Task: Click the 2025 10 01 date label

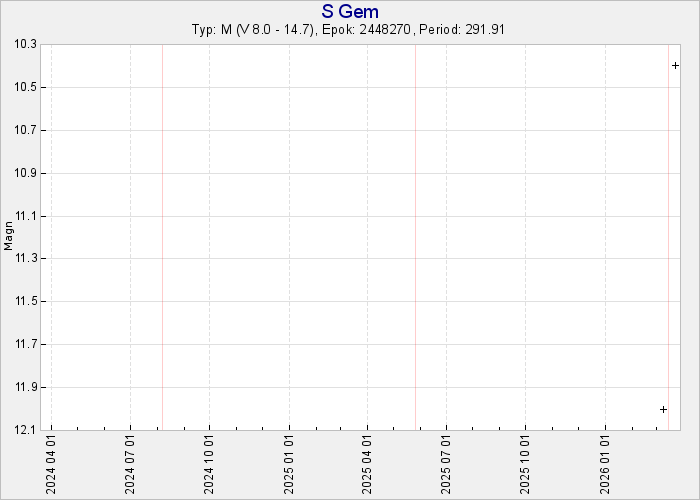Action: coord(526,466)
